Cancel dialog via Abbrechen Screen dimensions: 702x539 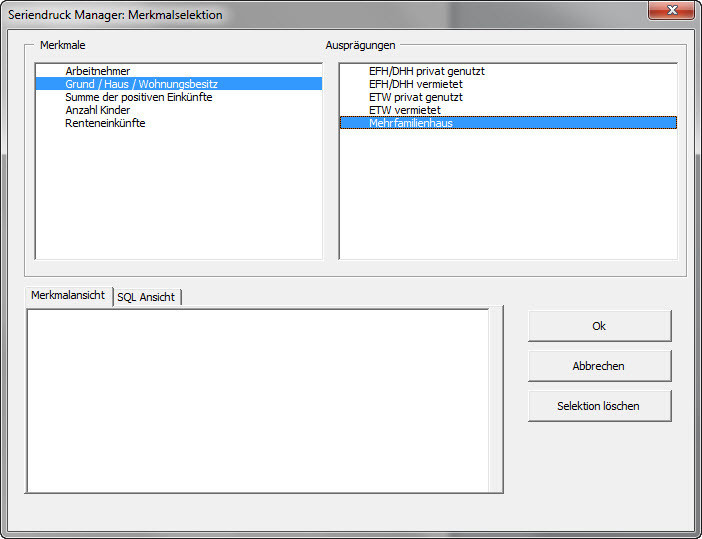coord(599,366)
